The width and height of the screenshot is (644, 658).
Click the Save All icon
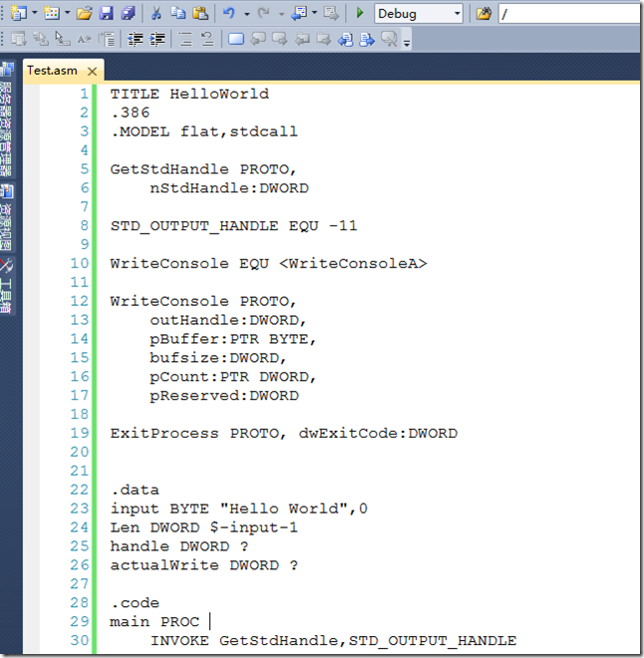[128, 13]
